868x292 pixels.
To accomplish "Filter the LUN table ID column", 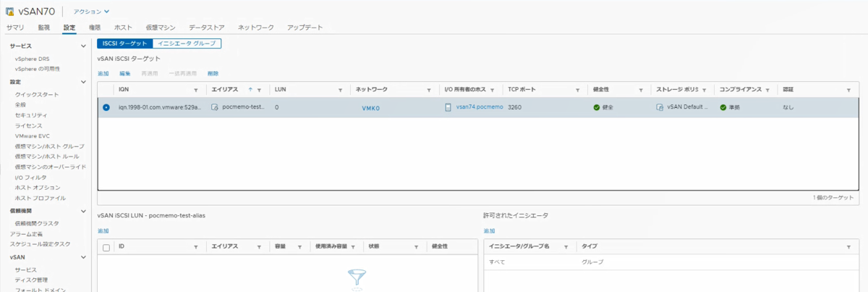I will [196, 247].
